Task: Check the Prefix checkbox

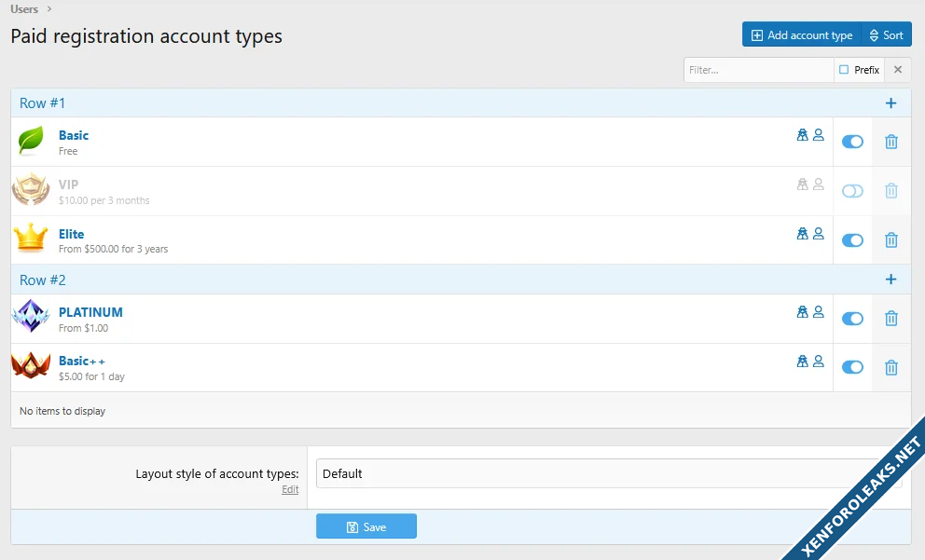Action: tap(844, 70)
